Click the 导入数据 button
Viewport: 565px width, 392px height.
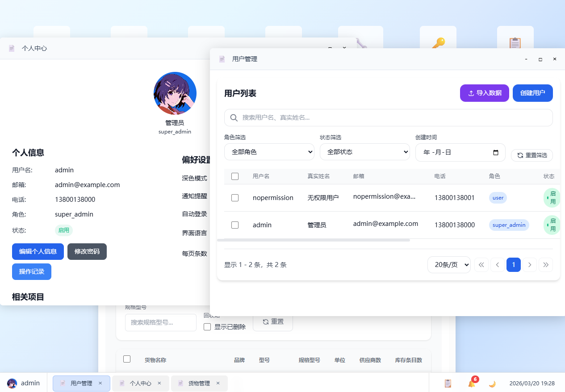pyautogui.click(x=484, y=93)
